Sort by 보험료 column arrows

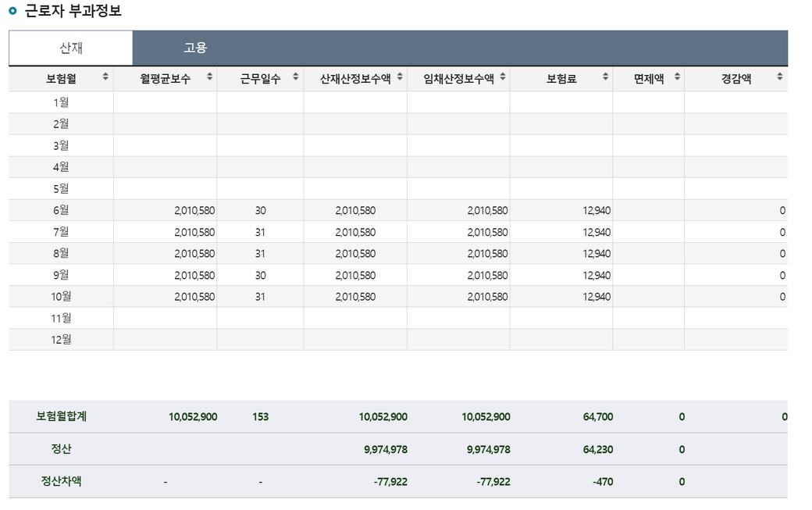605,77
